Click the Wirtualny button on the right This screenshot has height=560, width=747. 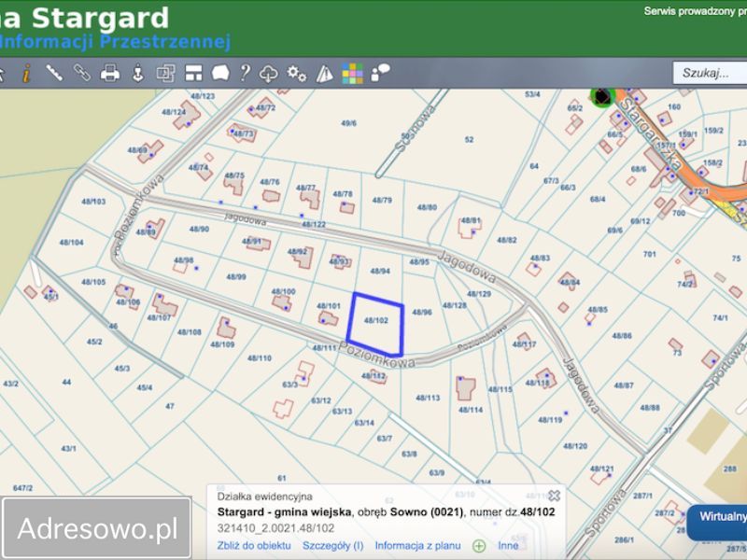coord(722,516)
